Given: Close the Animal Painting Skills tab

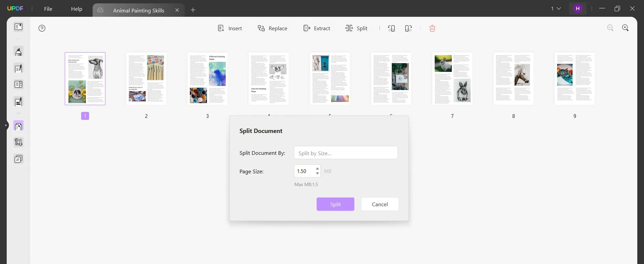Looking at the screenshot, I should point(177,10).
